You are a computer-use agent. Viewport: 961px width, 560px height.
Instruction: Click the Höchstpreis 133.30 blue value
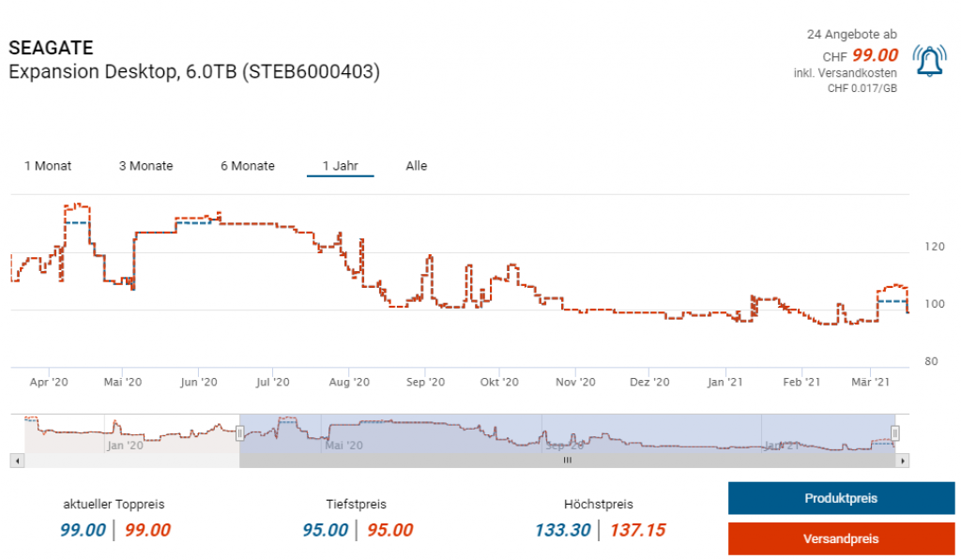[x=563, y=530]
